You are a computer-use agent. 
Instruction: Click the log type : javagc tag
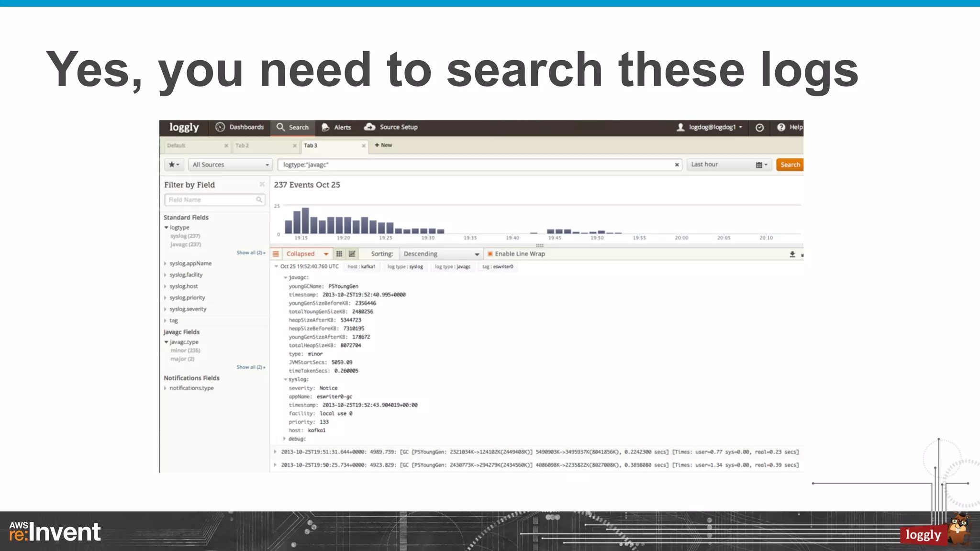(x=453, y=267)
